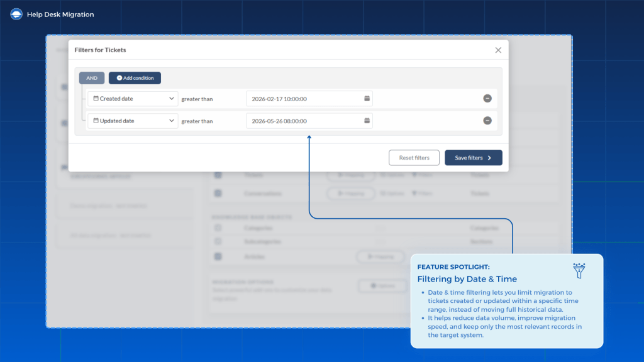Open calendar picker for Updated date value
The width and height of the screenshot is (644, 362).
367,121
